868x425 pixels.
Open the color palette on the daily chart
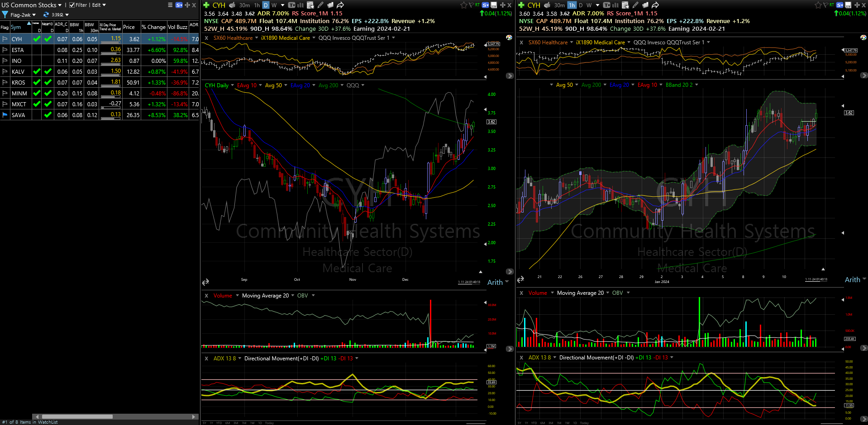(509, 38)
